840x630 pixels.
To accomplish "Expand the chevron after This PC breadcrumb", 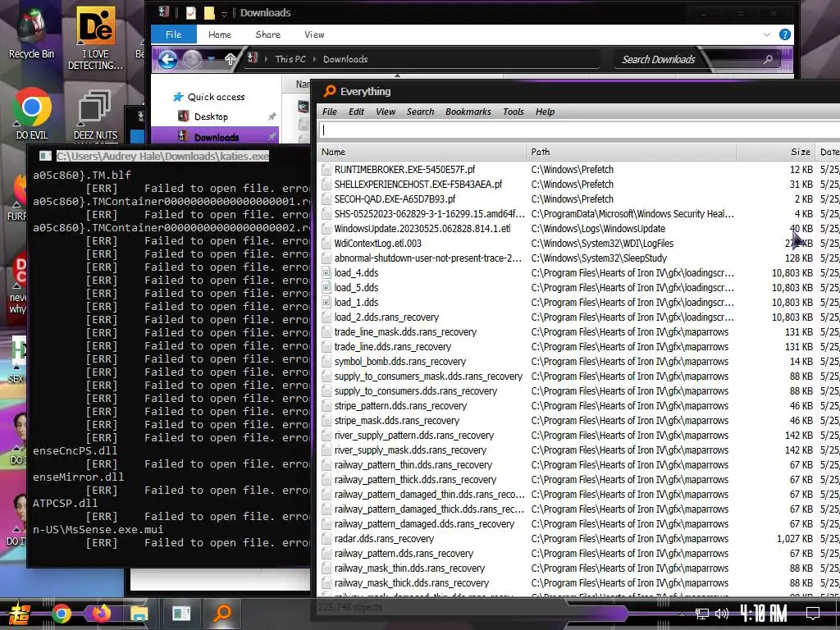I will pos(314,59).
